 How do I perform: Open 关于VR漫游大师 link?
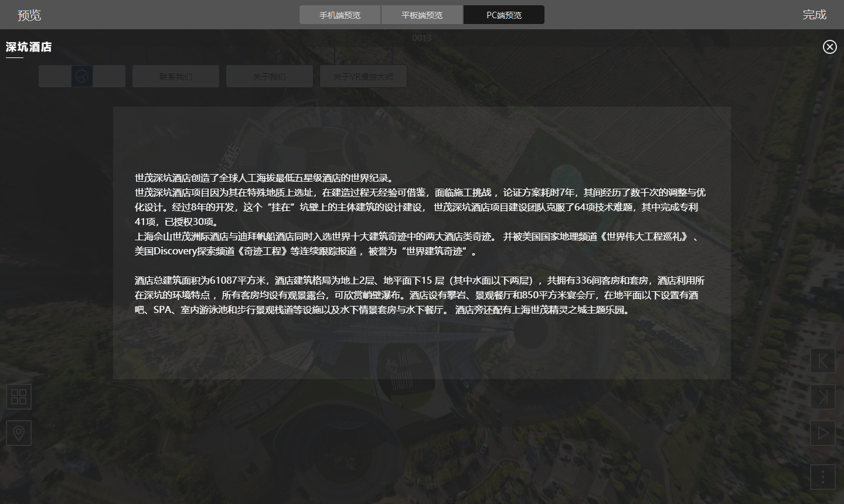(363, 76)
